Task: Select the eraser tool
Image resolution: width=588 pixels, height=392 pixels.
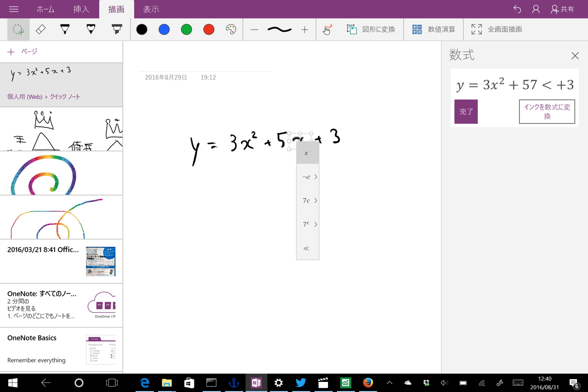Action: (40, 29)
